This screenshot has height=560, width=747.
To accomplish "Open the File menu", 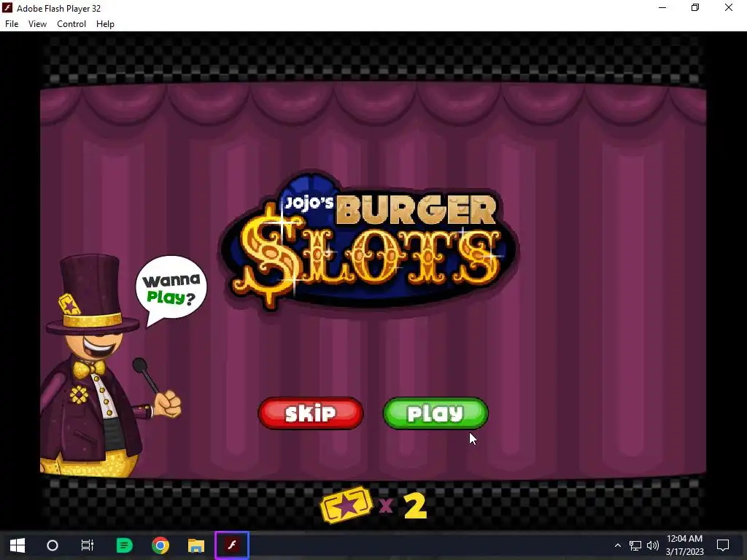I will tap(12, 24).
